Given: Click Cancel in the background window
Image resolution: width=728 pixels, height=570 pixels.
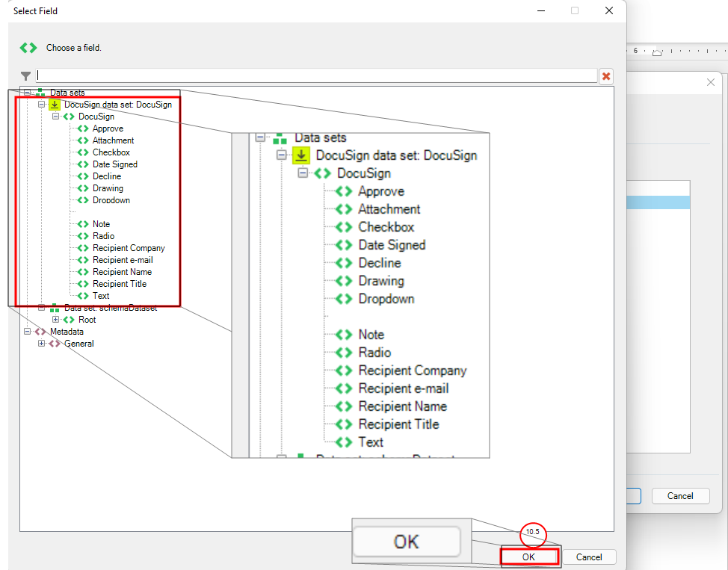Looking at the screenshot, I should (680, 496).
